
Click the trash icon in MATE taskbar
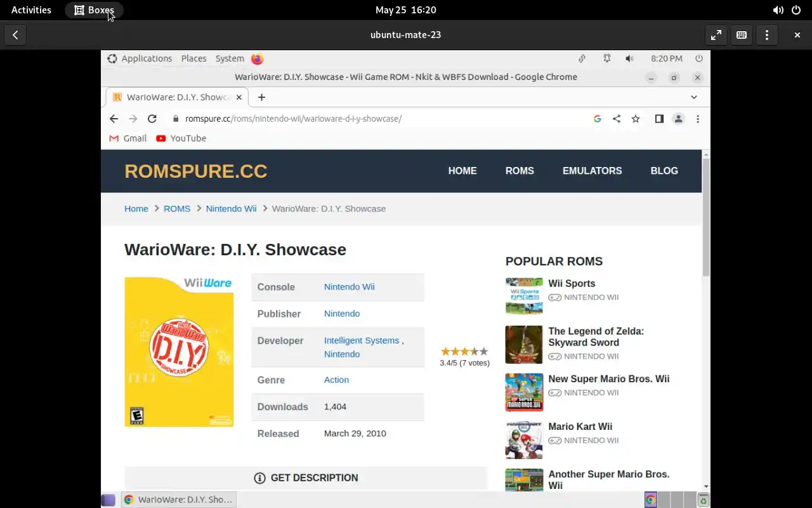[x=703, y=500]
